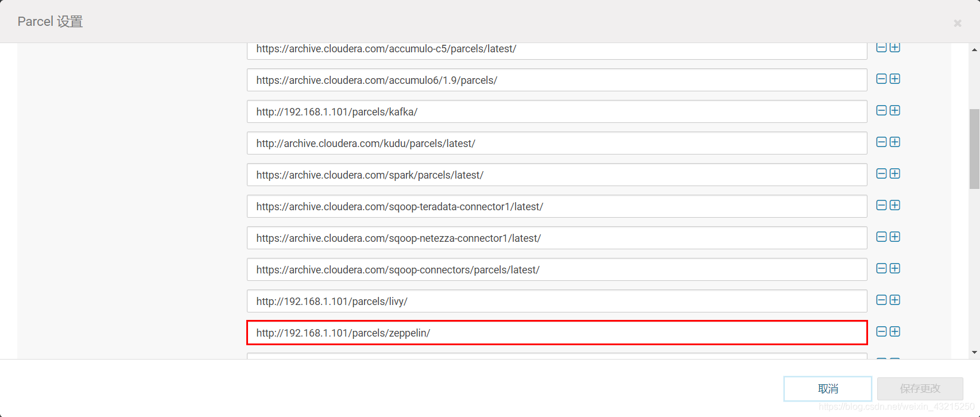Add a row after the kudu parcels URL

click(894, 142)
